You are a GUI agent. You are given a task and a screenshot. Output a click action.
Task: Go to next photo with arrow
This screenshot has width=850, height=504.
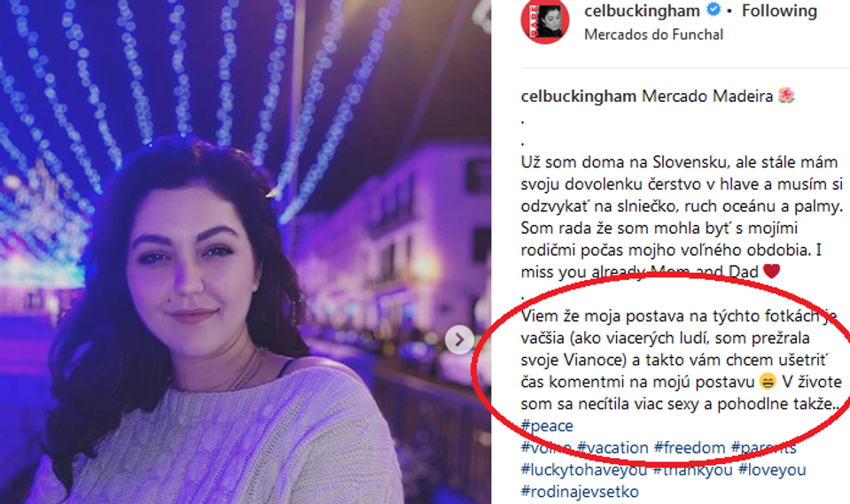(459, 340)
